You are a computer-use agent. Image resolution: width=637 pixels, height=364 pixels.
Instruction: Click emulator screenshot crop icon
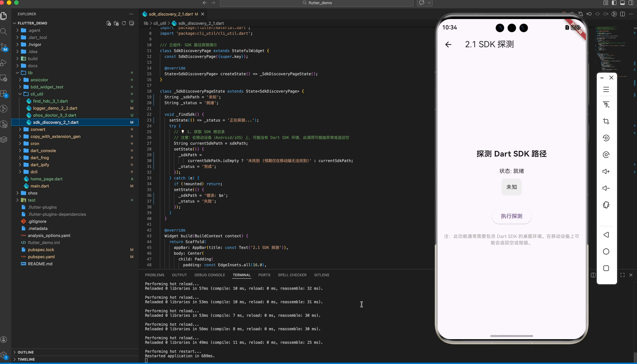(x=606, y=121)
